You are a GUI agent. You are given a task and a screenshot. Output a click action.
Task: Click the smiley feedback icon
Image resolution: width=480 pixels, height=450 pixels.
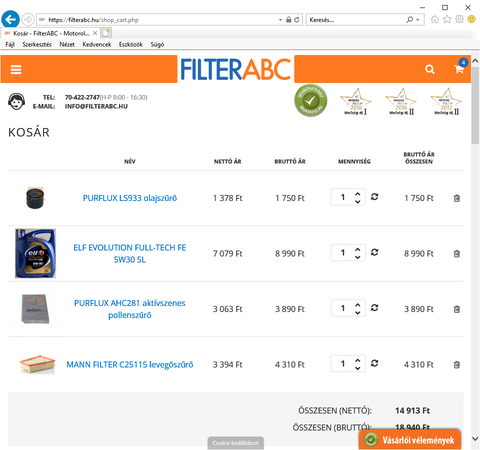[x=471, y=19]
